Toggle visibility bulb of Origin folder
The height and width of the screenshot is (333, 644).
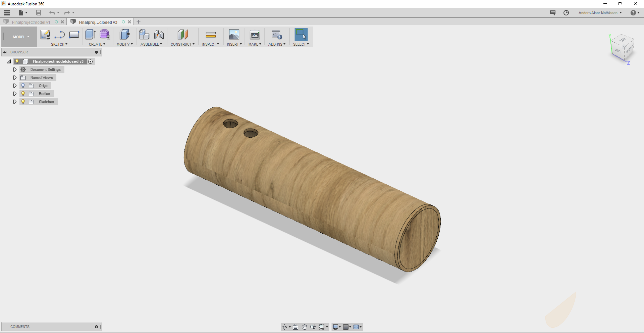[23, 86]
